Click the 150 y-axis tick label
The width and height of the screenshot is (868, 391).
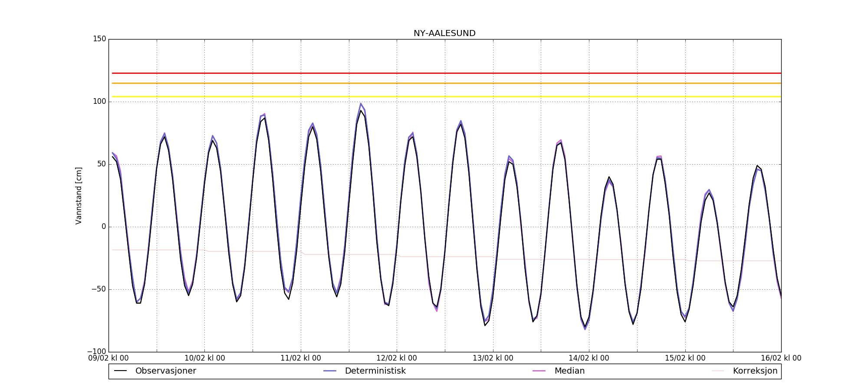99,39
